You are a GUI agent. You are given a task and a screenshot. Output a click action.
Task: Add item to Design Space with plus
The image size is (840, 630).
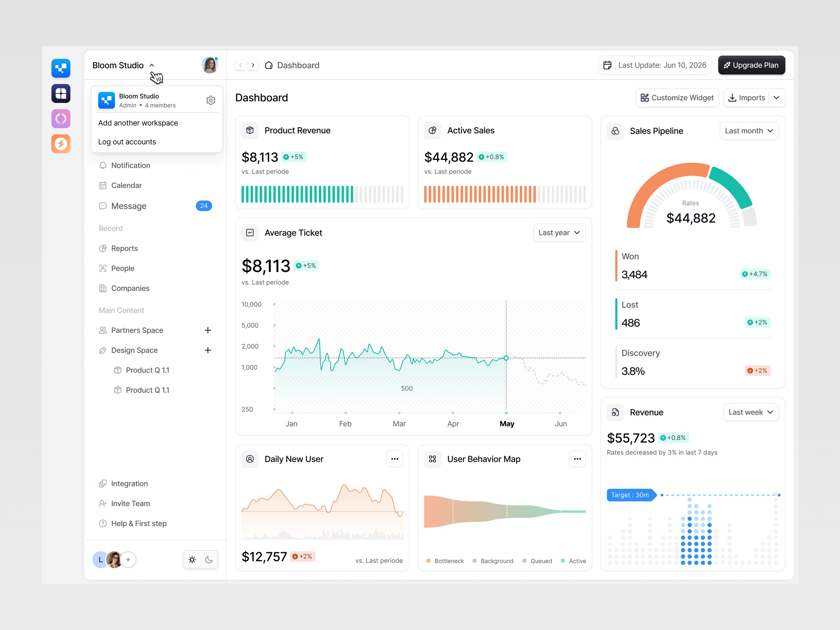click(x=208, y=350)
